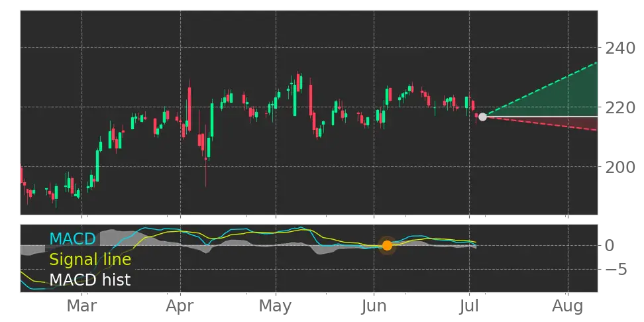This screenshot has height=322, width=644.
Task: Click the Mar date axis label
Action: [x=81, y=306]
